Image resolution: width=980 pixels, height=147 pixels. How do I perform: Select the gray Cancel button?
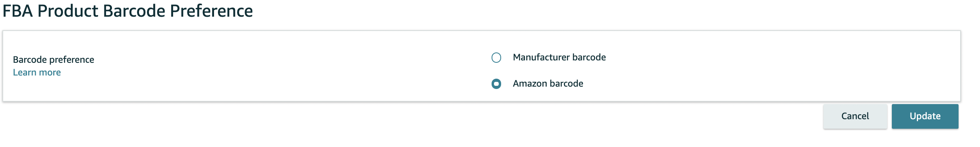point(855,116)
